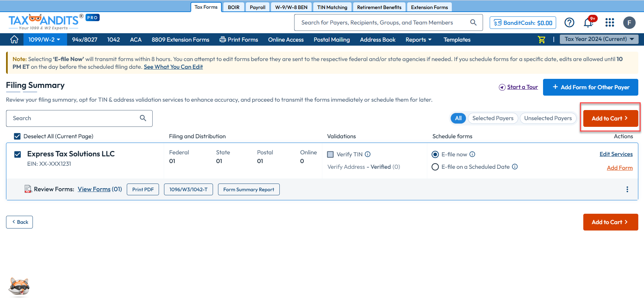The width and height of the screenshot is (644, 306).
Task: Toggle Deselect All (Current Page) checkbox
Action: (17, 136)
